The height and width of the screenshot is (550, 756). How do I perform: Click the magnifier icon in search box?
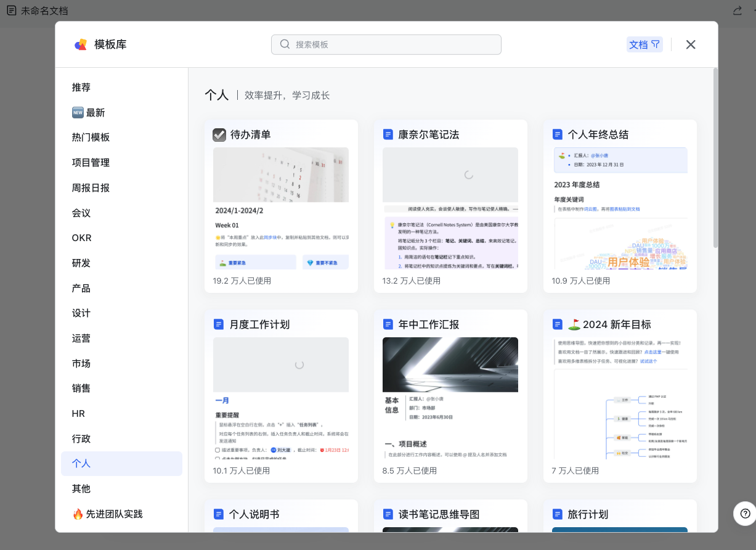(285, 44)
